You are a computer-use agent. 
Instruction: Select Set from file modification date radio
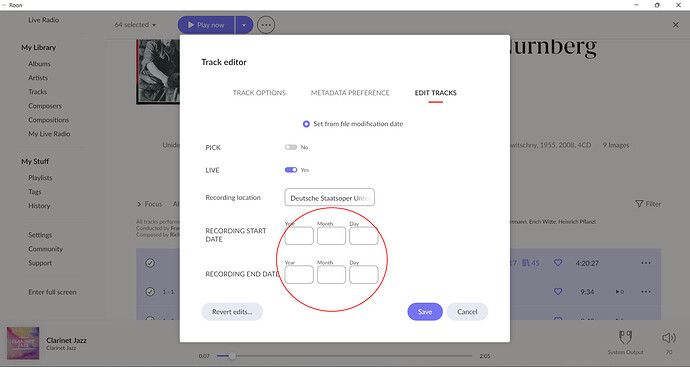[x=306, y=124]
